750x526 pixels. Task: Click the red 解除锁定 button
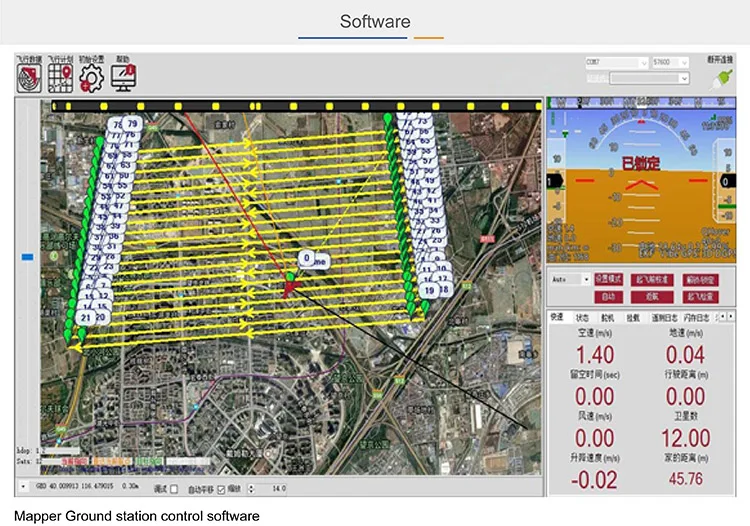pyautogui.click(x=700, y=280)
